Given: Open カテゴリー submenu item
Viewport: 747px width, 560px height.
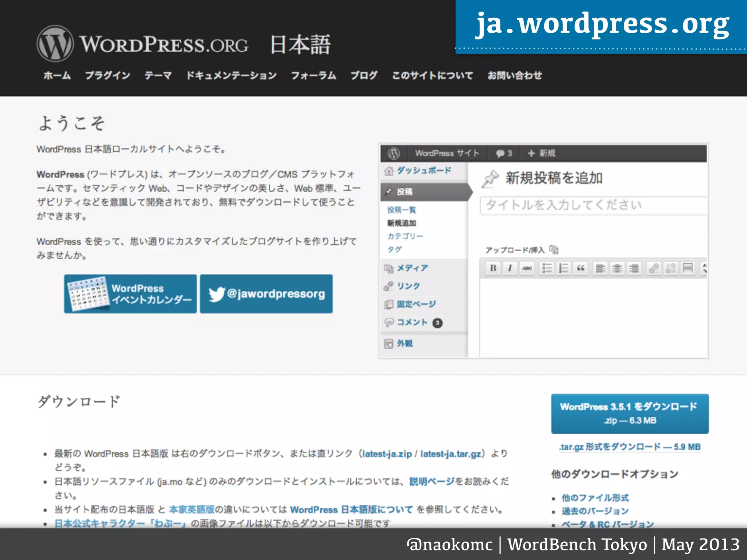Looking at the screenshot, I should click(x=405, y=236).
